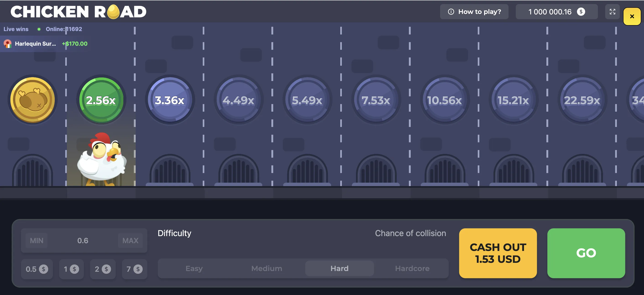Screen dimensions: 644x295
Task: Choose the 7 dollar quick bet
Action: click(134, 269)
